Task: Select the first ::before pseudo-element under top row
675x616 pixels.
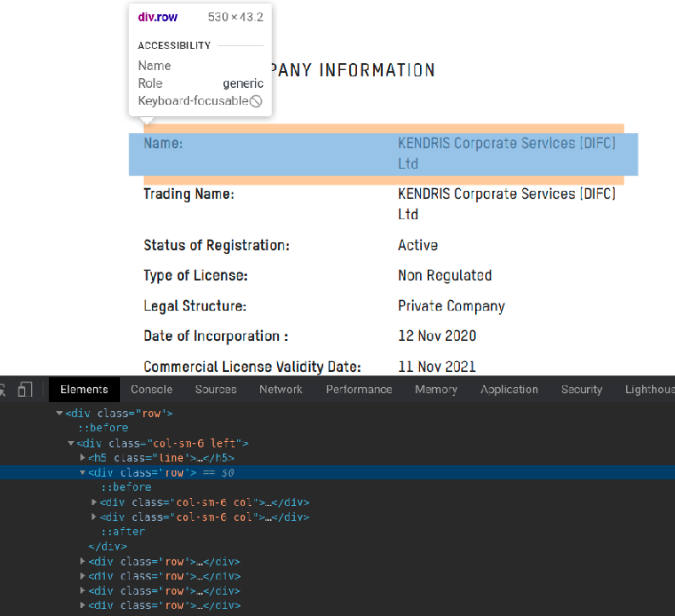Action: pyautogui.click(x=103, y=428)
